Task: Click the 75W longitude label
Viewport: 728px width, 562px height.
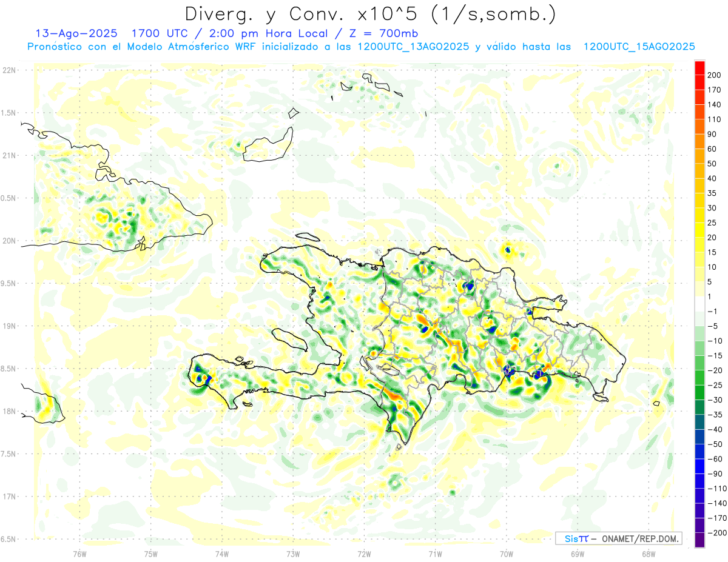Action: point(150,554)
